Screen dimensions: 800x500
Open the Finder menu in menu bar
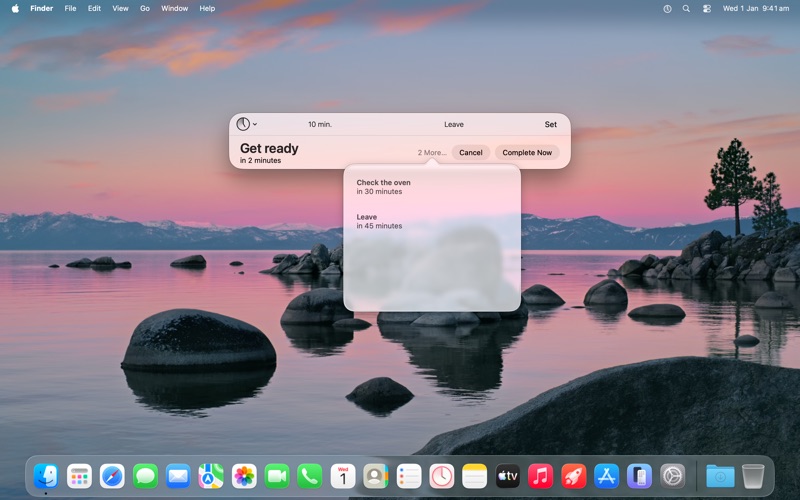click(41, 9)
